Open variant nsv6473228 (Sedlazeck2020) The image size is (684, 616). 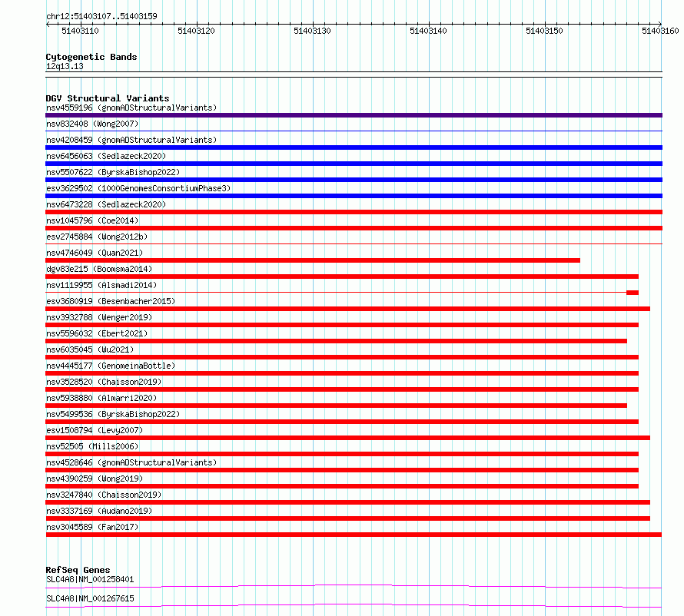(x=106, y=204)
